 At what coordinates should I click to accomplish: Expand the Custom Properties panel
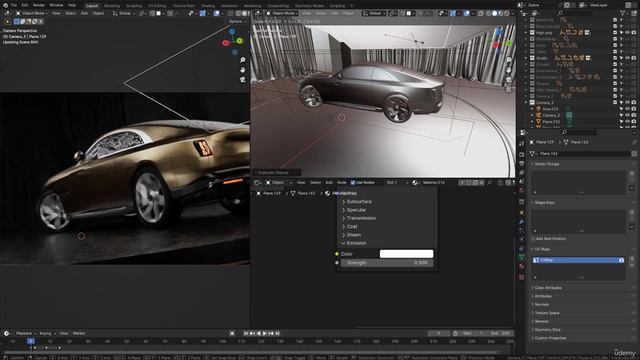[550, 338]
